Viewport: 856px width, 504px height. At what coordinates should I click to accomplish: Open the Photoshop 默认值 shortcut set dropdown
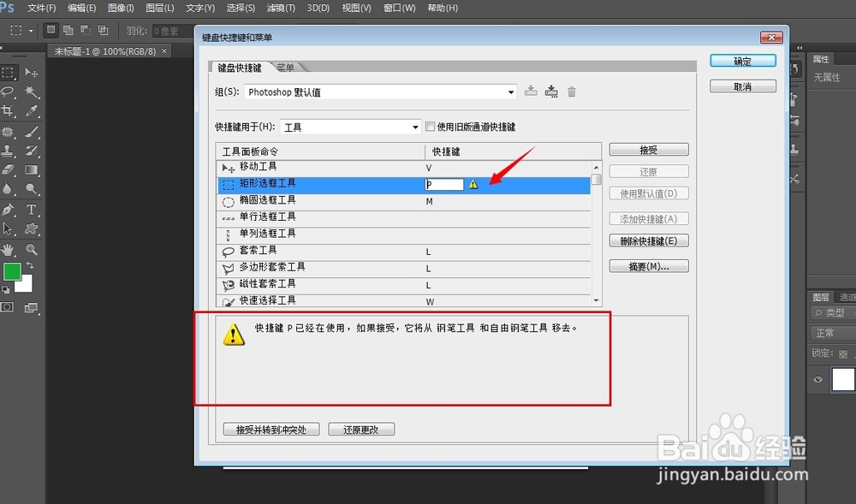[510, 92]
